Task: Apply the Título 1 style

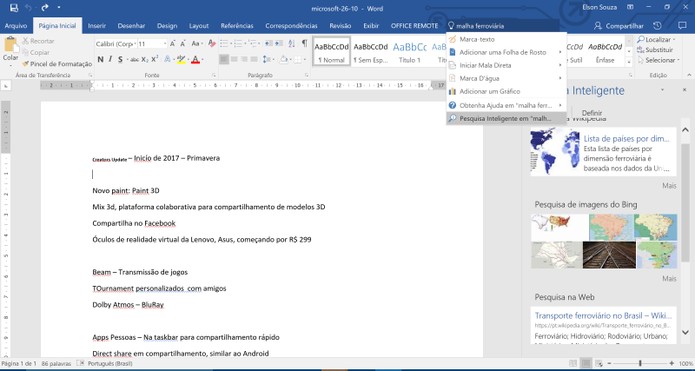Action: click(x=410, y=51)
